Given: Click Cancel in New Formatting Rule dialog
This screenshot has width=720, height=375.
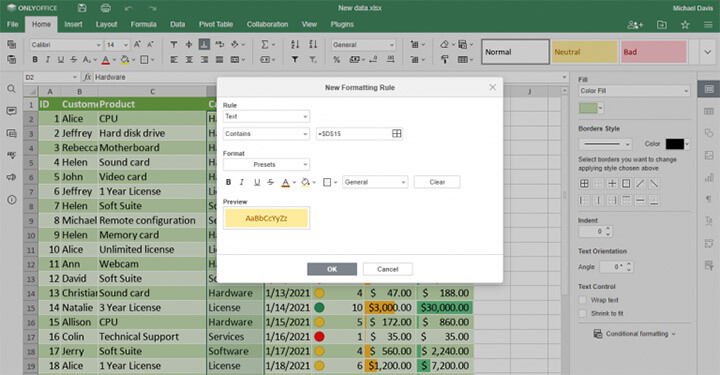Looking at the screenshot, I should pyautogui.click(x=388, y=269).
